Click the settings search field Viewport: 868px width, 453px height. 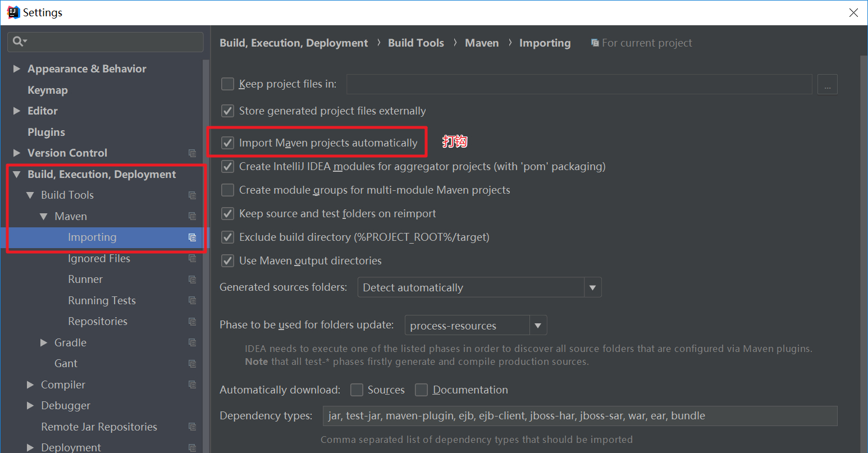106,42
